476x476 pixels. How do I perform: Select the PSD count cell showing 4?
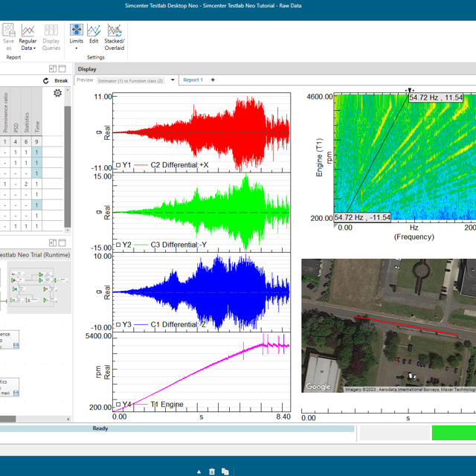coord(16,141)
